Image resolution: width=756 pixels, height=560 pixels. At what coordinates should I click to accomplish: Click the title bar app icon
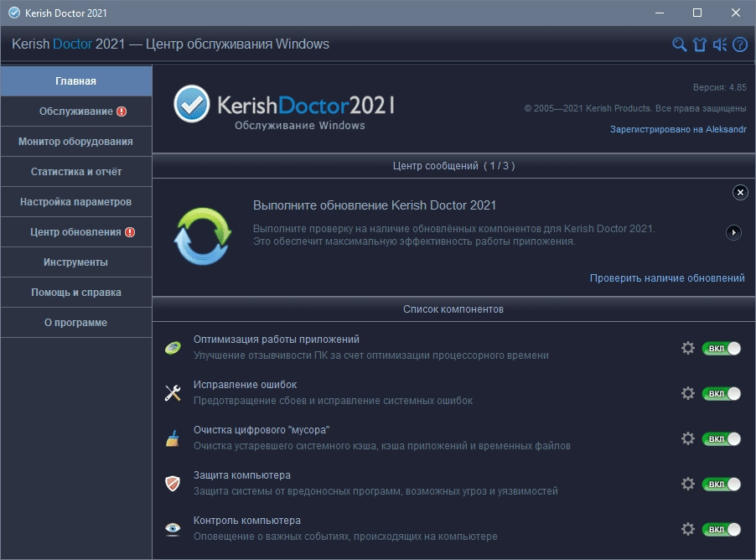click(14, 13)
